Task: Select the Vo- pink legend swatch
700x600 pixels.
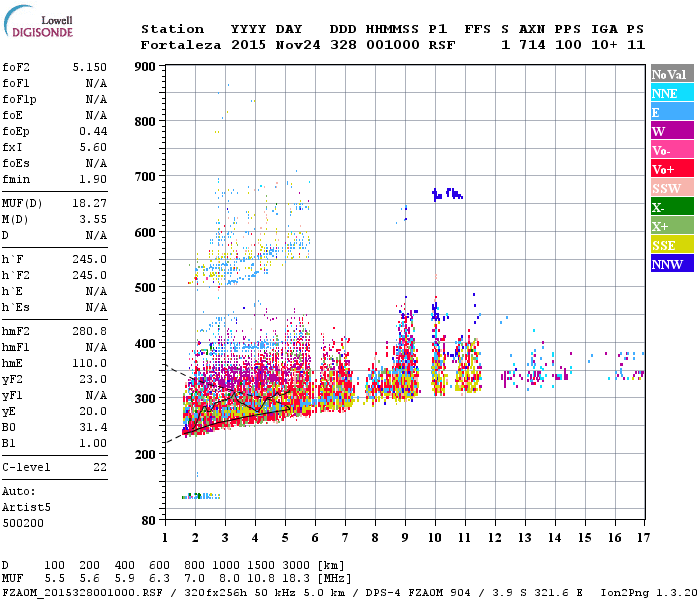Action: coord(672,149)
